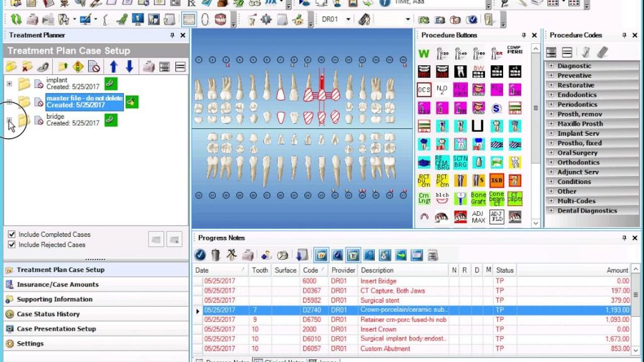Viewport: 644px width, 362px height.
Task: Open the DR01 provider dropdown
Action: (x=350, y=19)
